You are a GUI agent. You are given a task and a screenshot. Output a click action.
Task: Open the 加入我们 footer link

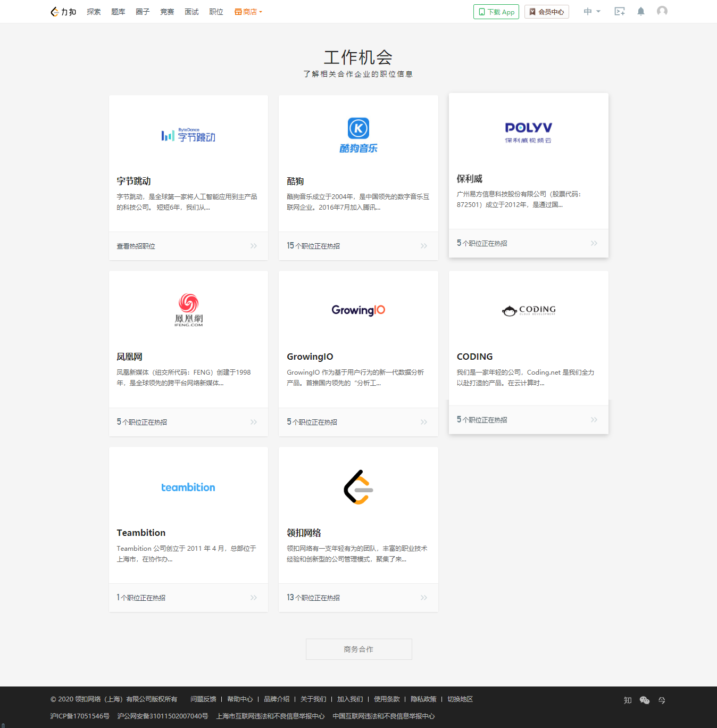(350, 699)
